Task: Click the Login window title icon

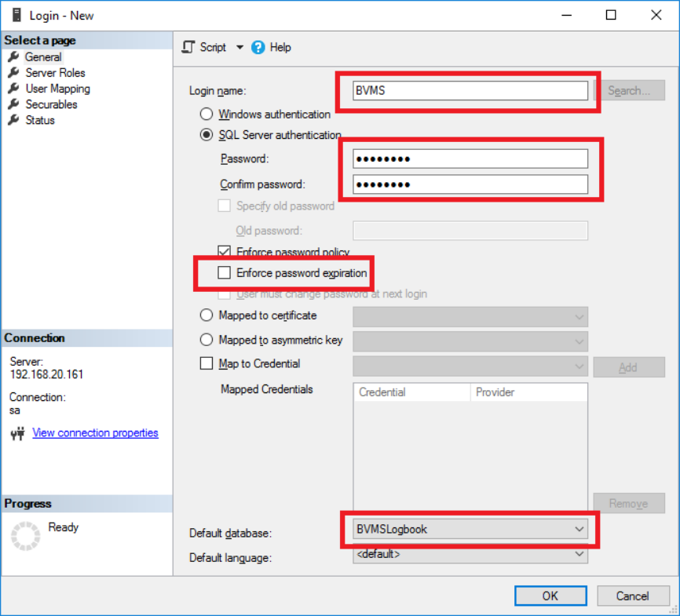Action: click(16, 15)
